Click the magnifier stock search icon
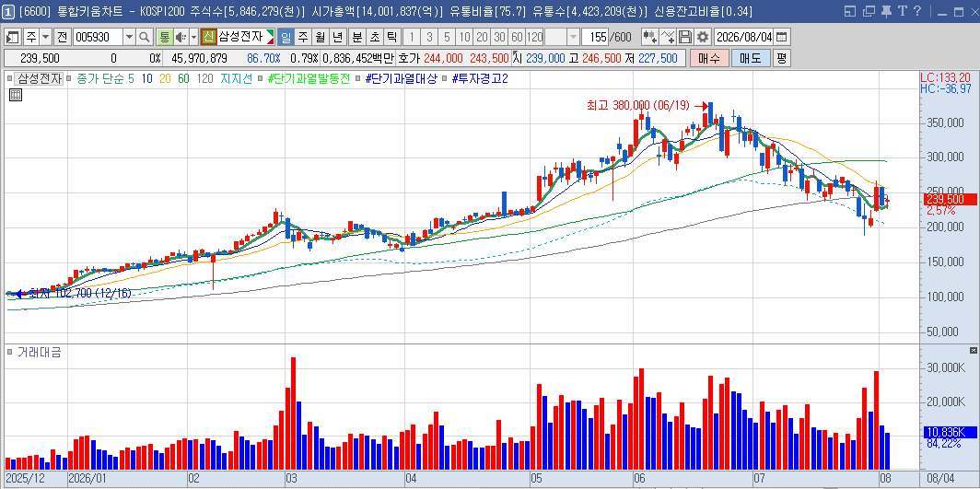Viewport: 980px width, 489px height. click(x=145, y=37)
